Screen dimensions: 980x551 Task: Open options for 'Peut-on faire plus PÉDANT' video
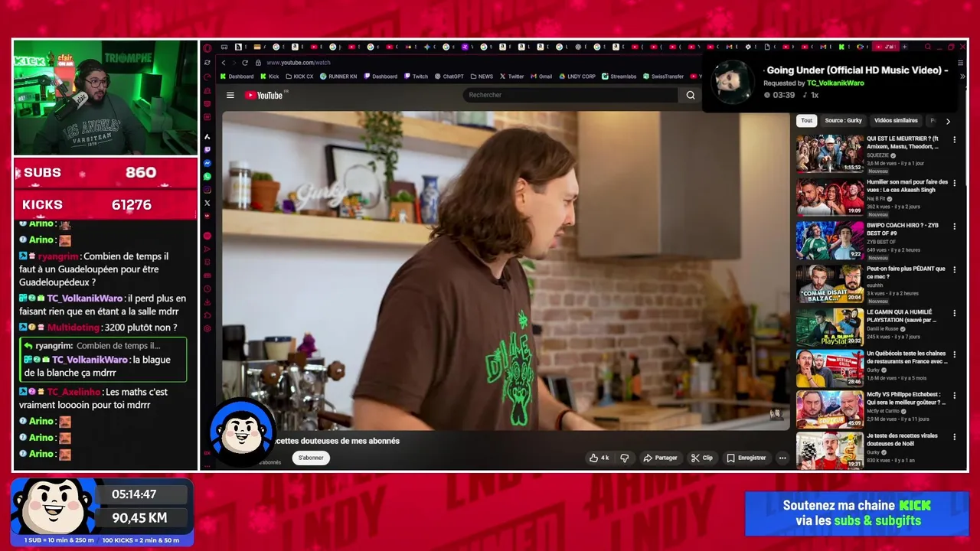(x=954, y=270)
